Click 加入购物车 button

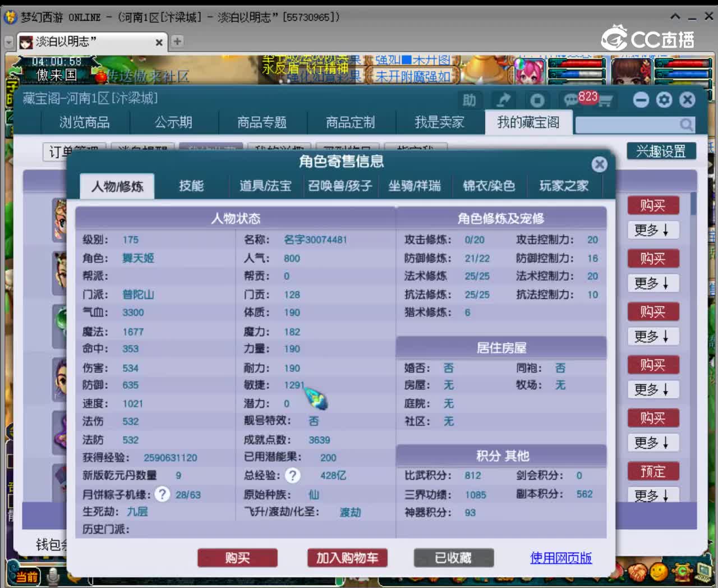pyautogui.click(x=347, y=558)
